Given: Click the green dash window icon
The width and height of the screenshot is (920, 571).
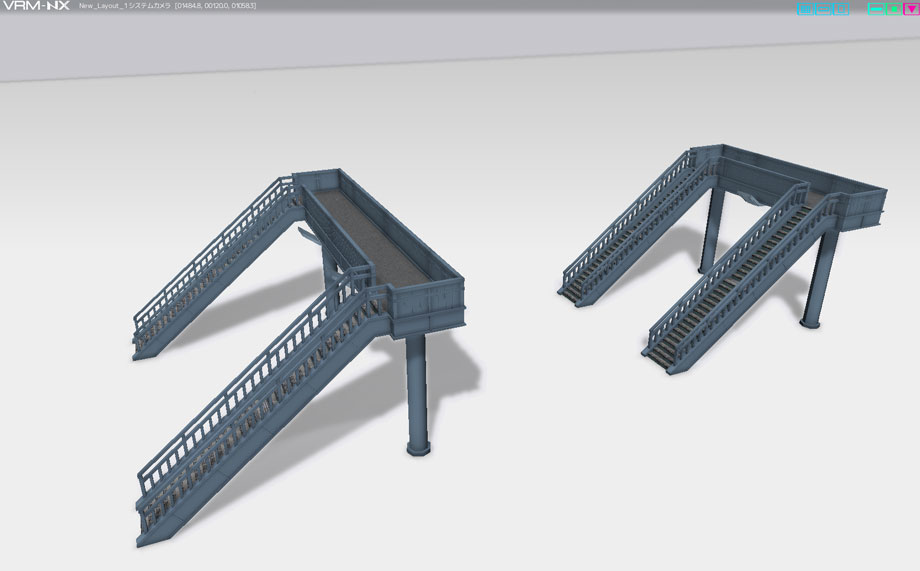Looking at the screenshot, I should 875,9.
